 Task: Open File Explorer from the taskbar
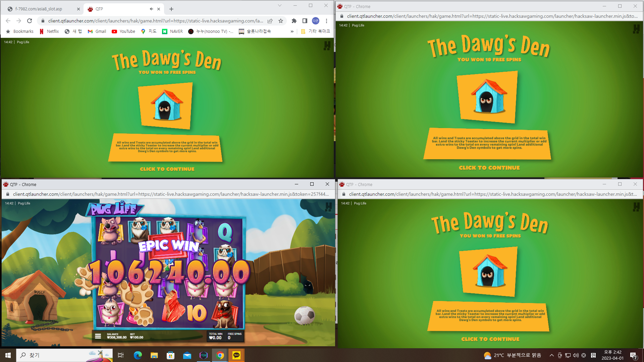(x=154, y=355)
